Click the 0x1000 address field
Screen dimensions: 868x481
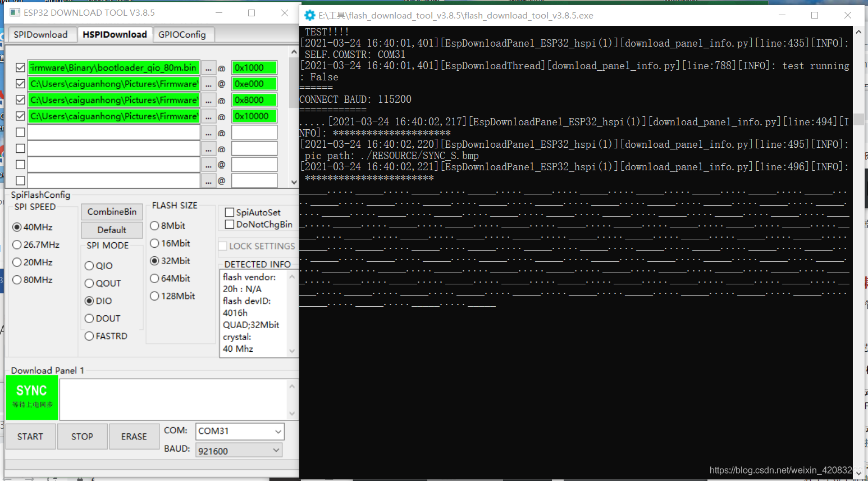(x=254, y=68)
